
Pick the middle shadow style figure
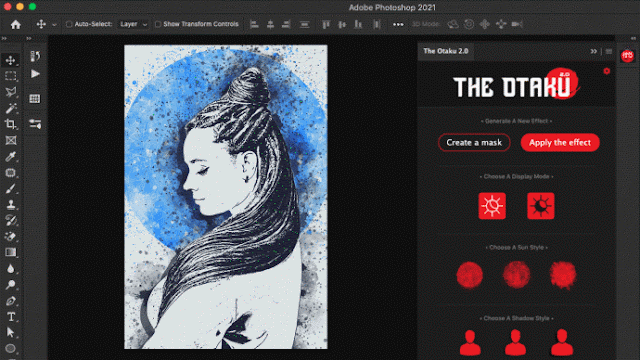(x=516, y=343)
